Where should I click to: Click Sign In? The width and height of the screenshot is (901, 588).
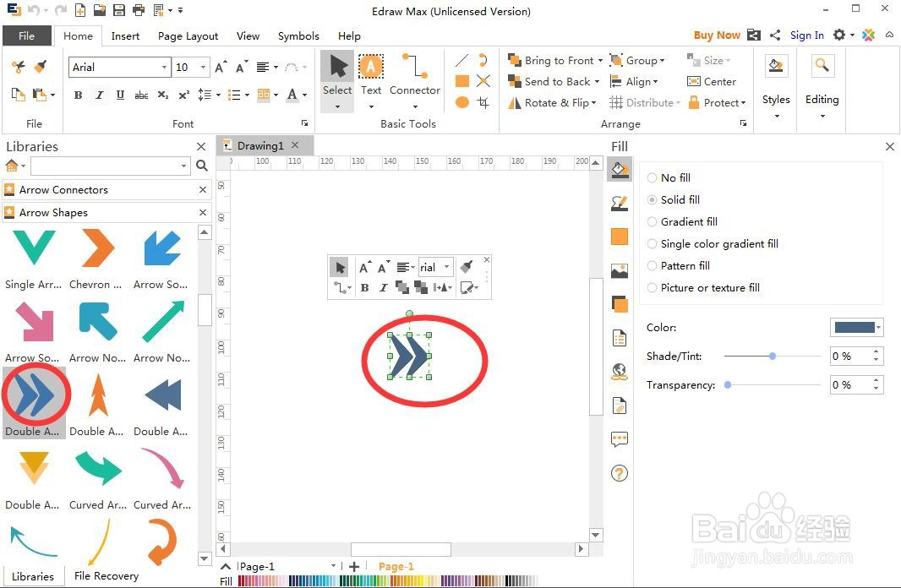pyautogui.click(x=807, y=35)
